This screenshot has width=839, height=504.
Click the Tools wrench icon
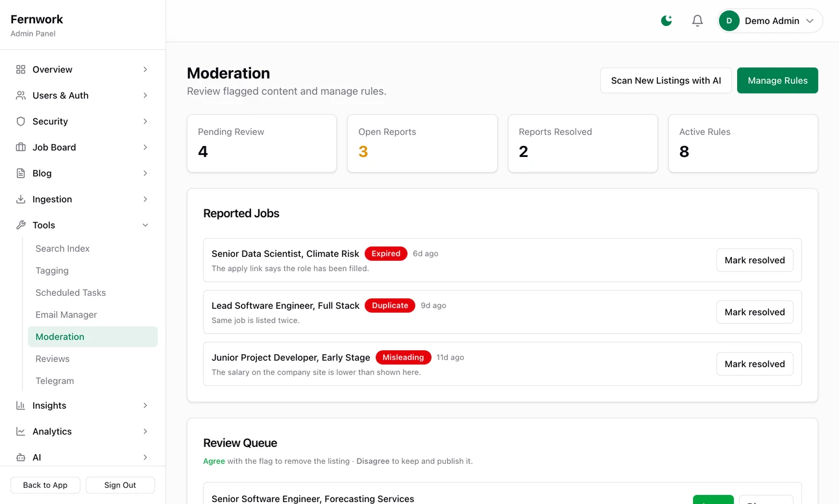[x=21, y=225]
